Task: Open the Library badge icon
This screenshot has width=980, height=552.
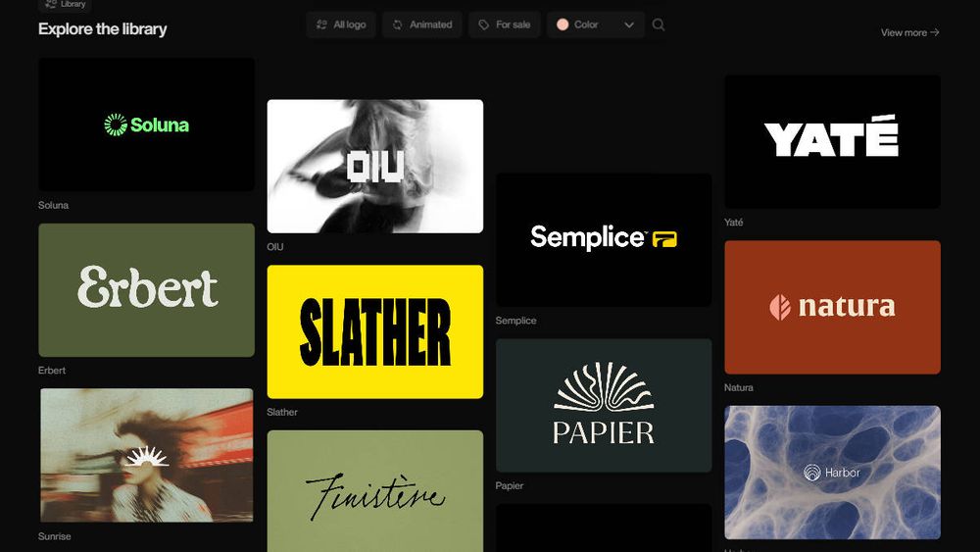Action: (x=51, y=4)
